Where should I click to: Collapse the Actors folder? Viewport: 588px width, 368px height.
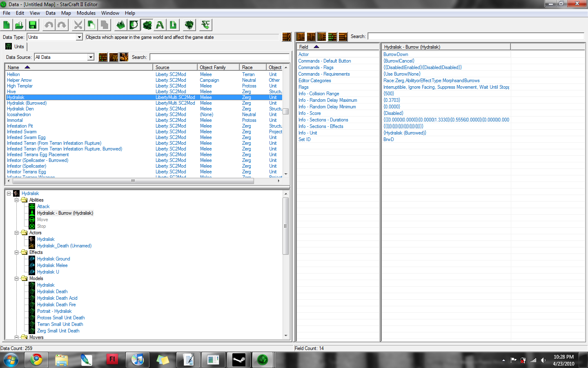coord(17,233)
